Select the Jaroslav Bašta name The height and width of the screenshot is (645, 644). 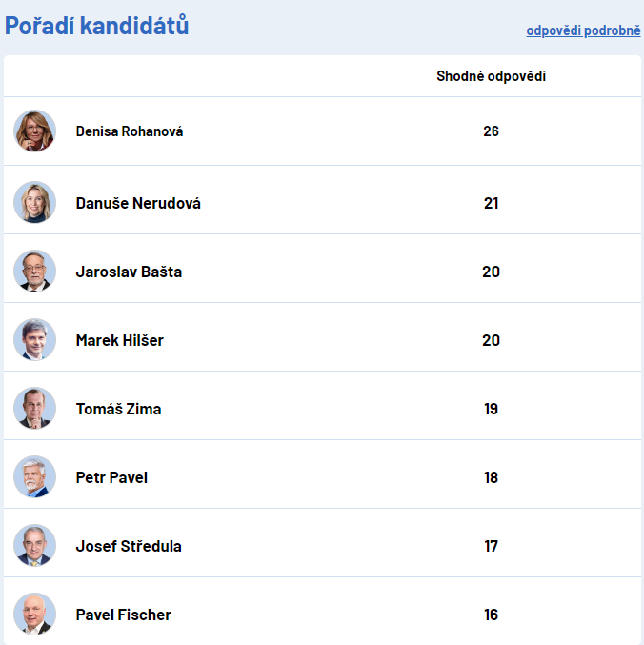[129, 272]
